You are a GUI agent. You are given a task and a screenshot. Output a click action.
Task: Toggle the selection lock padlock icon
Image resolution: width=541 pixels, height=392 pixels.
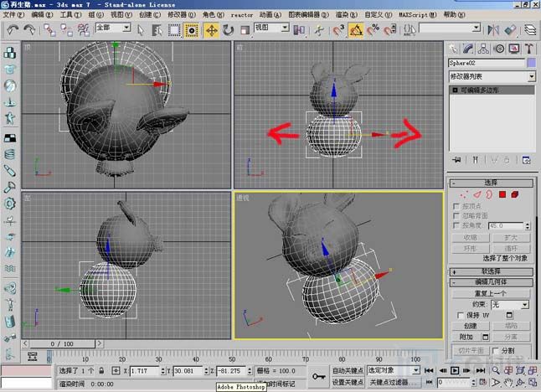click(x=101, y=371)
